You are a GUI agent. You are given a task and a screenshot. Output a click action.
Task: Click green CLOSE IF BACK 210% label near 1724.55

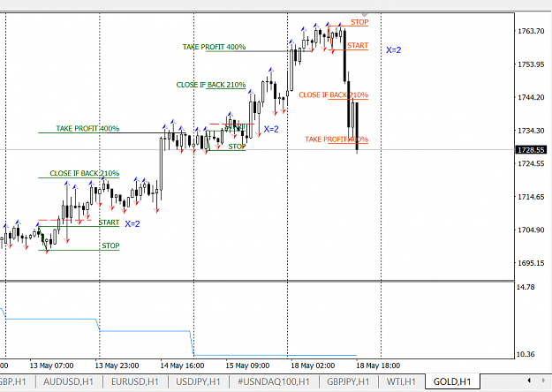85,173
